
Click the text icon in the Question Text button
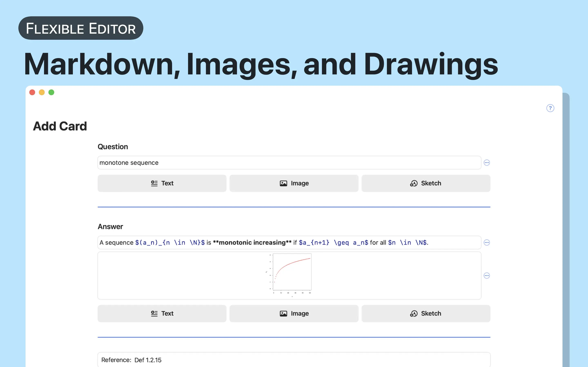point(154,183)
